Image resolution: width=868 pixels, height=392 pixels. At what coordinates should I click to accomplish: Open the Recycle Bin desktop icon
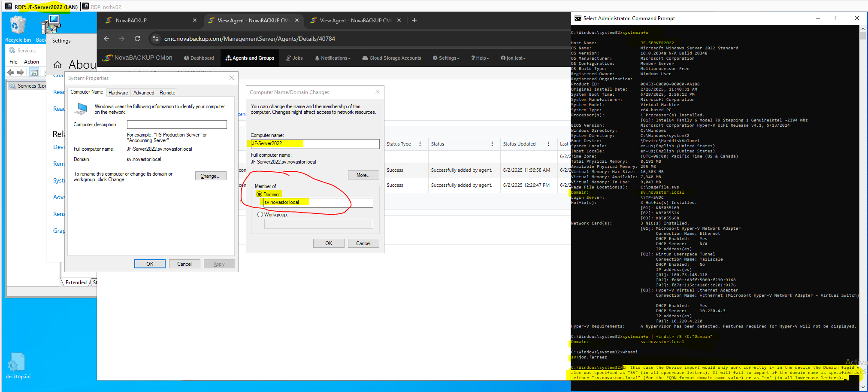[18, 28]
